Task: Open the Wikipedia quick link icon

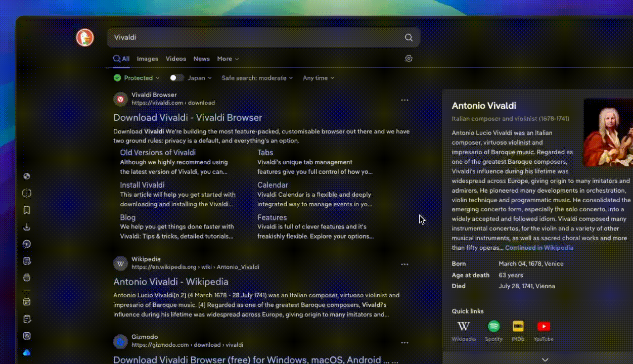Action: [464, 327]
